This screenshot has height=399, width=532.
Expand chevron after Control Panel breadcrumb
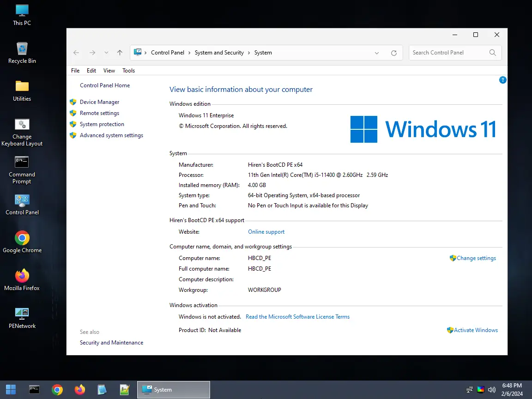190,53
